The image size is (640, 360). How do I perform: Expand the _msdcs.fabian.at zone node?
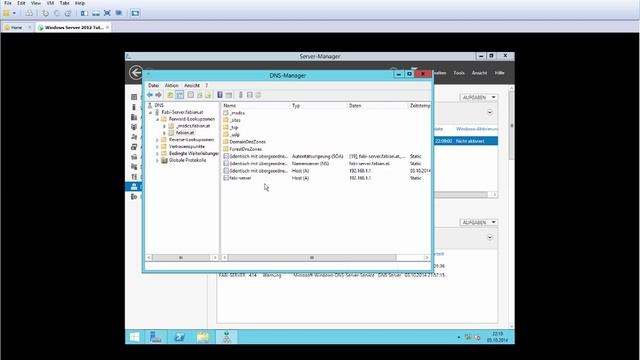click(x=164, y=126)
